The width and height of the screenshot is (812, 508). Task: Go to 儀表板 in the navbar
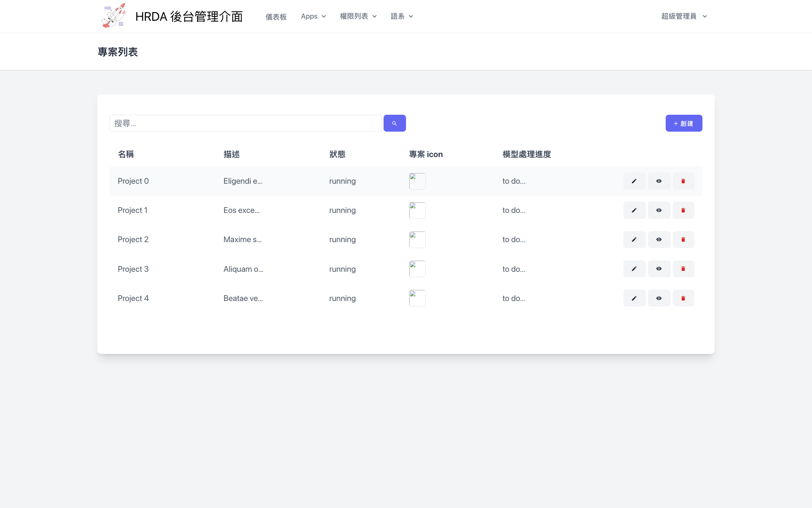276,17
